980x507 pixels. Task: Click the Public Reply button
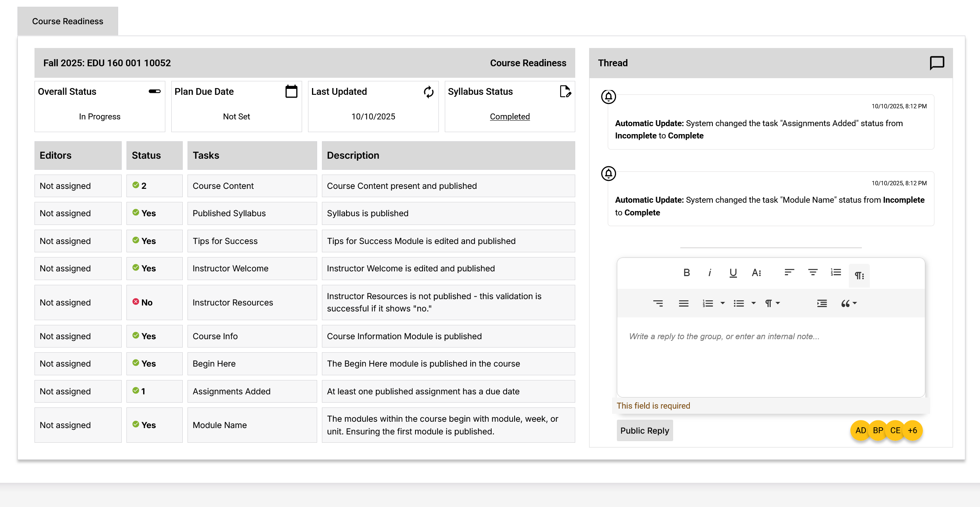coord(645,430)
